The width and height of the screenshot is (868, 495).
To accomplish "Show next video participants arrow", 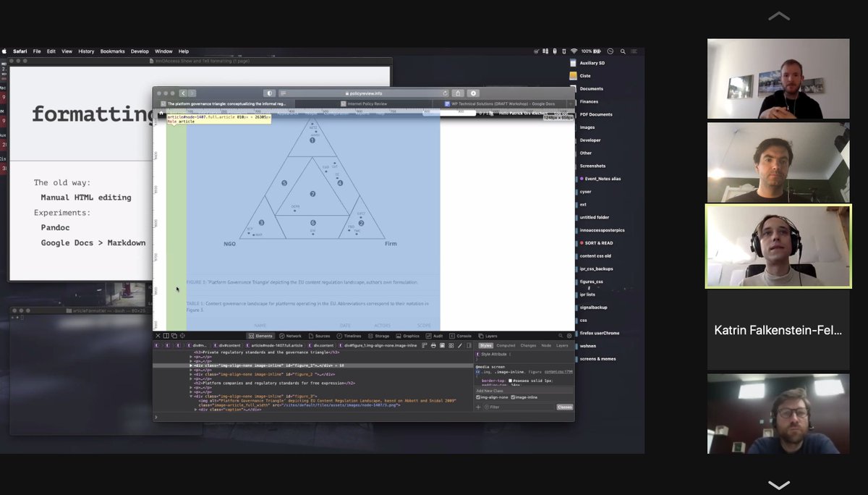I will pos(778,485).
